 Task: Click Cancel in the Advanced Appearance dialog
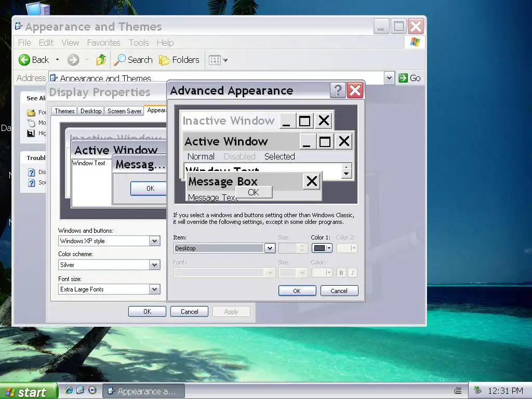coord(339,291)
